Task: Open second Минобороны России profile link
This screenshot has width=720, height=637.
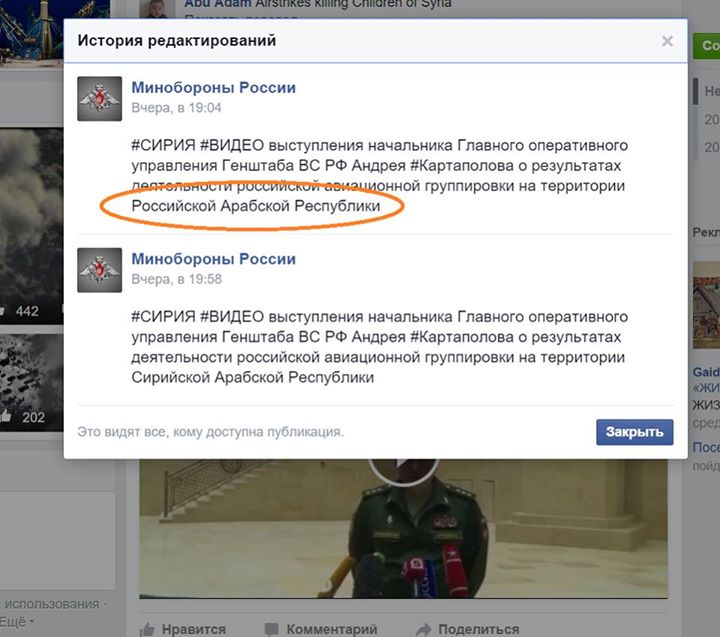Action: click(x=214, y=259)
